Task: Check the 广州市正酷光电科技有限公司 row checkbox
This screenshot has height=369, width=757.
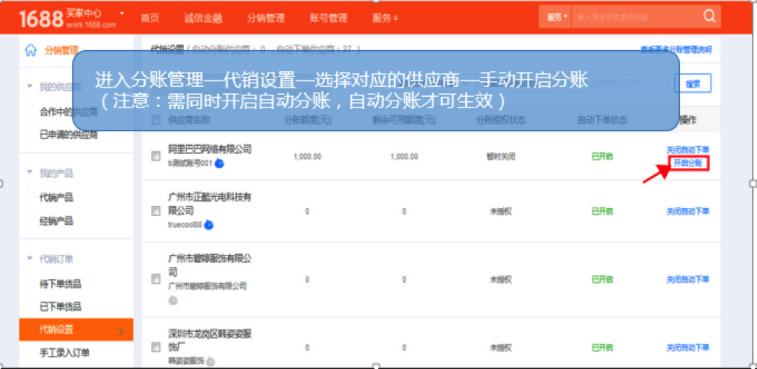Action: click(x=156, y=211)
